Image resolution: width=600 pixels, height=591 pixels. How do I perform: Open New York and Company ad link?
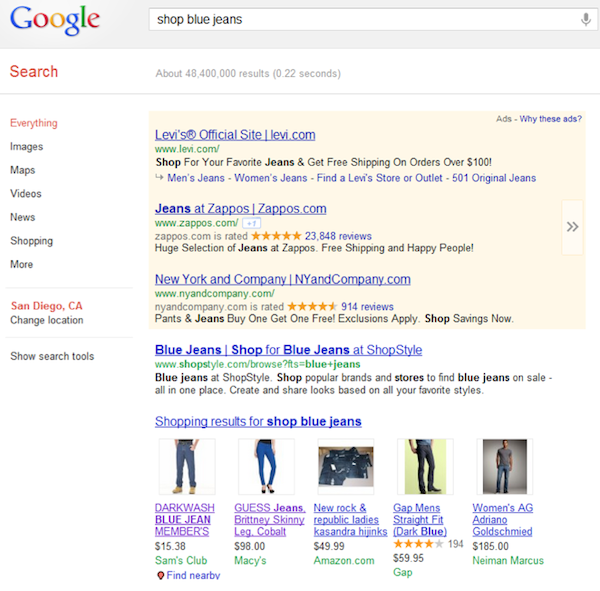coord(283,279)
